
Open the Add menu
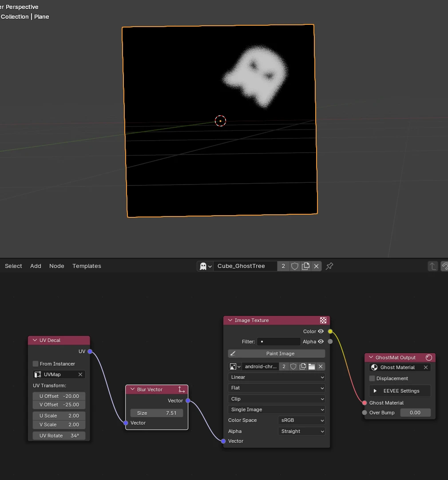[36, 266]
